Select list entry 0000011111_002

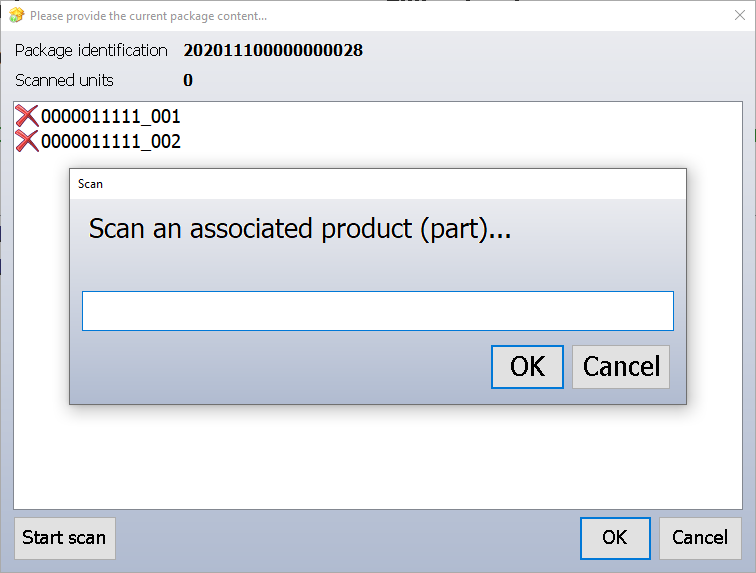pos(110,141)
